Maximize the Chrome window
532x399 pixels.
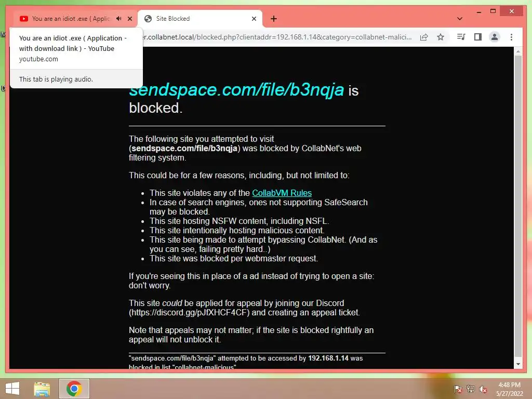click(x=493, y=11)
